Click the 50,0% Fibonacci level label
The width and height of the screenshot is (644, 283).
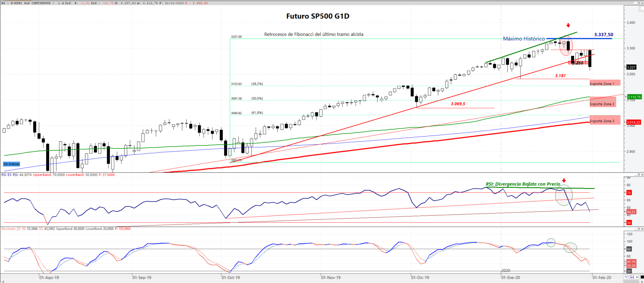pyautogui.click(x=257, y=98)
